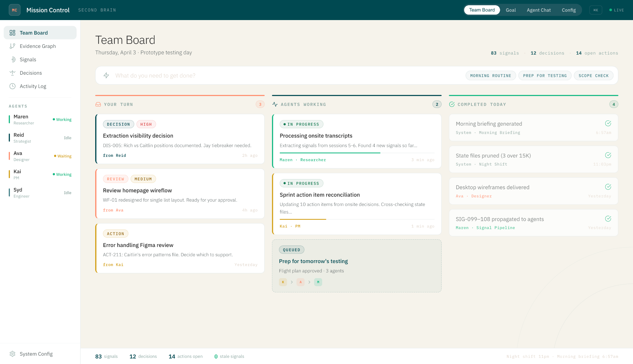Click 'Night shift 11pm' in the footer
This screenshot has width=633, height=364.
coord(528,357)
